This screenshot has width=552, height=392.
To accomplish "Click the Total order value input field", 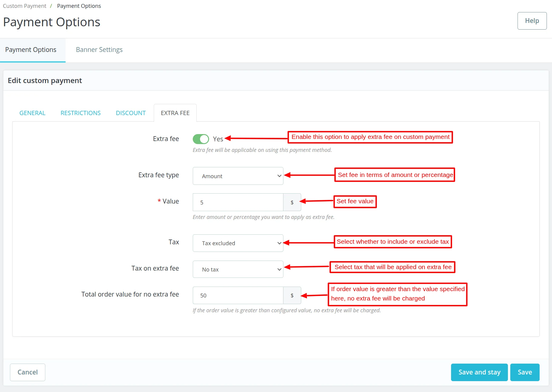I will pyautogui.click(x=238, y=295).
